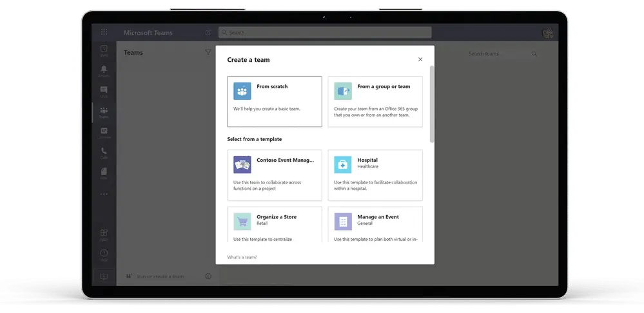The height and width of the screenshot is (313, 644).
Task: Click "We'll help you create a basic team."
Action: pos(267,109)
